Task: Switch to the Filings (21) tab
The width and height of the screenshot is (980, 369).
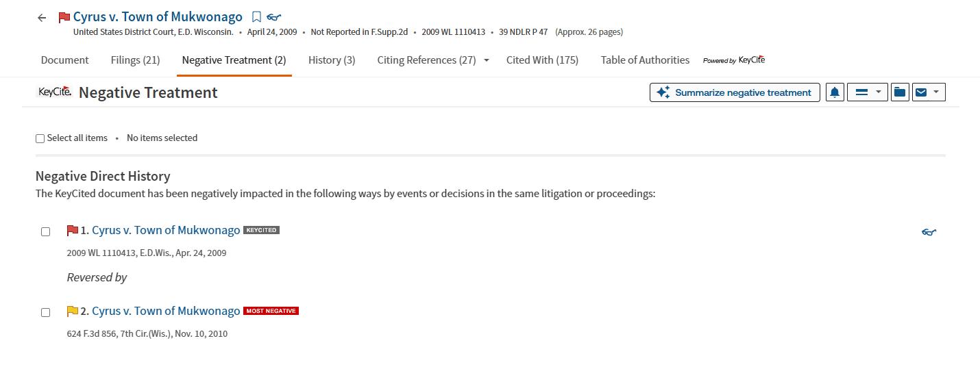Action: (135, 60)
